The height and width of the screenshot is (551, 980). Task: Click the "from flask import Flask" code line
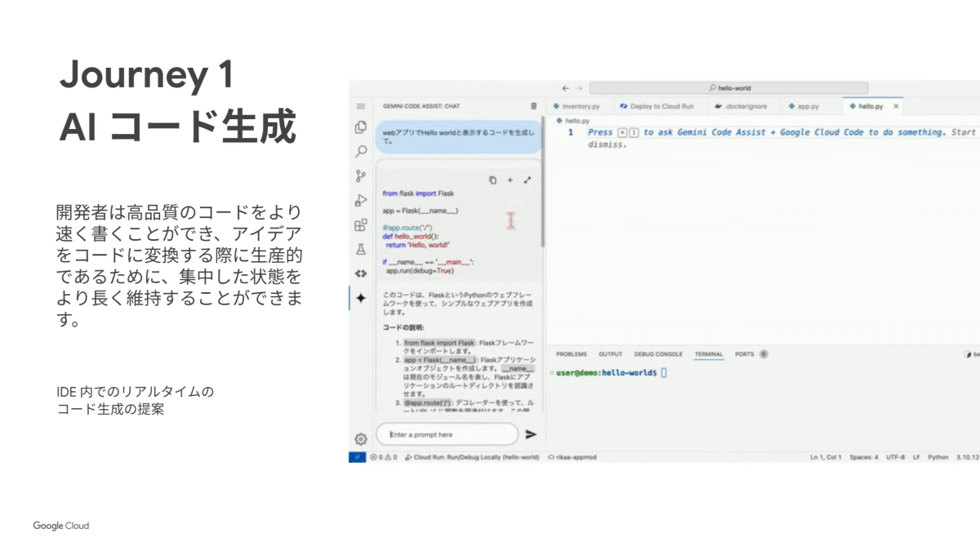click(x=418, y=193)
